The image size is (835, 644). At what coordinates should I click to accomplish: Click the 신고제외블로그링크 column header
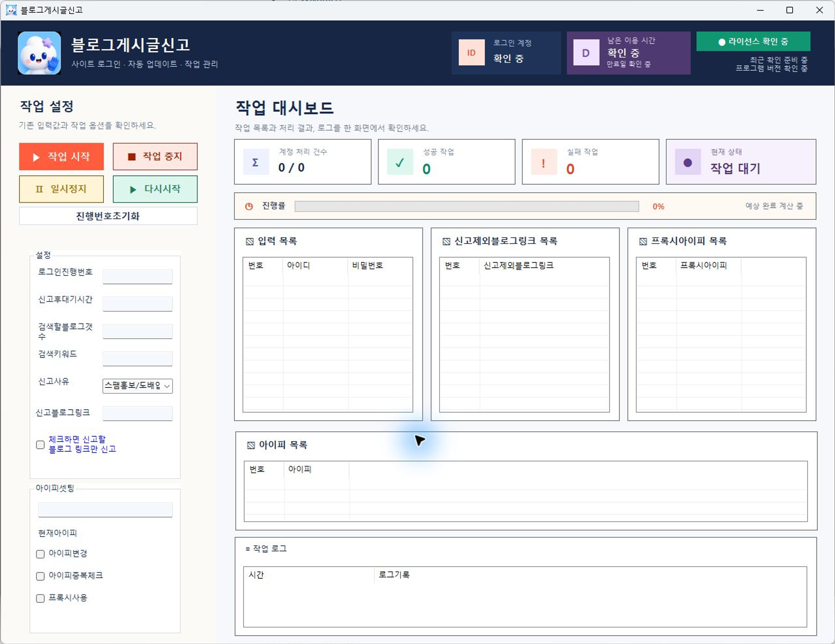pos(544,266)
